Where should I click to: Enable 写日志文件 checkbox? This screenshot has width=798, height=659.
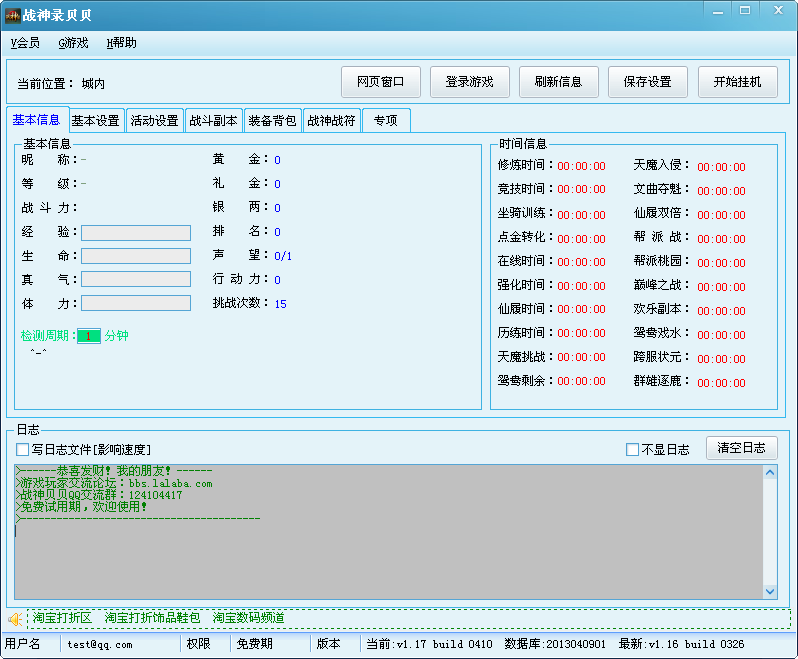[22, 449]
